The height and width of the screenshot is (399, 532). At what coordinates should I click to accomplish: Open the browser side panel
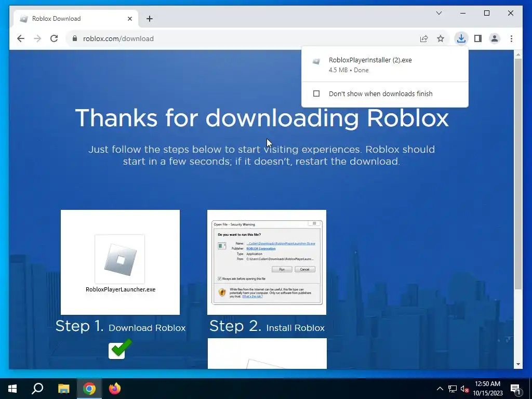pos(478,38)
